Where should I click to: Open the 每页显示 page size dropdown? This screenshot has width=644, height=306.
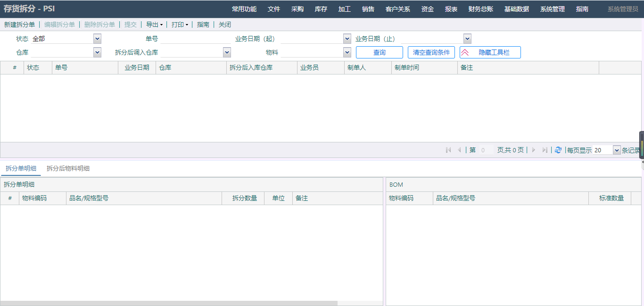point(617,150)
